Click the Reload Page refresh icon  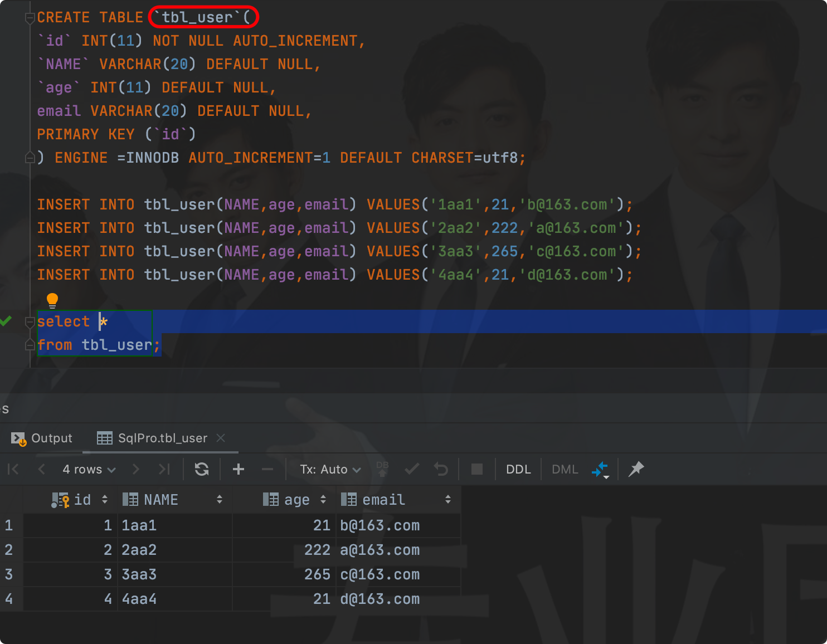[202, 469]
